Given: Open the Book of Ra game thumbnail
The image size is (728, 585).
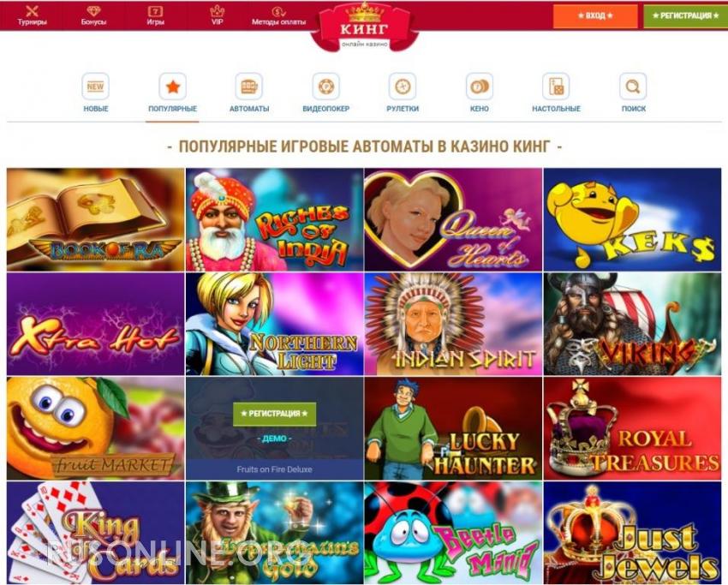Looking at the screenshot, I should [x=96, y=219].
